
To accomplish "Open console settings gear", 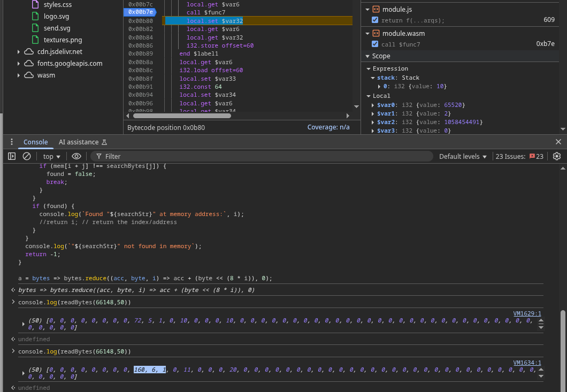I will [557, 156].
